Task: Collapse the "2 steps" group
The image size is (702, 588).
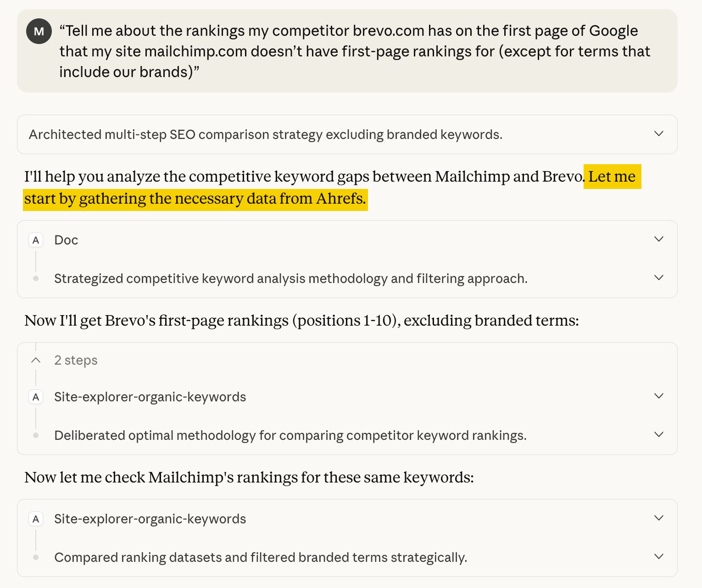Action: (x=36, y=360)
